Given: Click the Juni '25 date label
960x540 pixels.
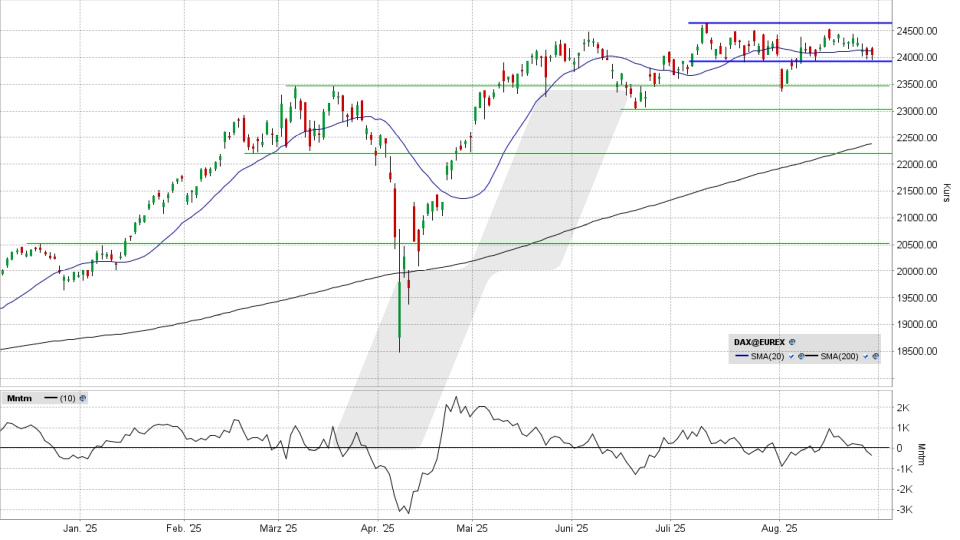Looking at the screenshot, I should (x=571, y=528).
